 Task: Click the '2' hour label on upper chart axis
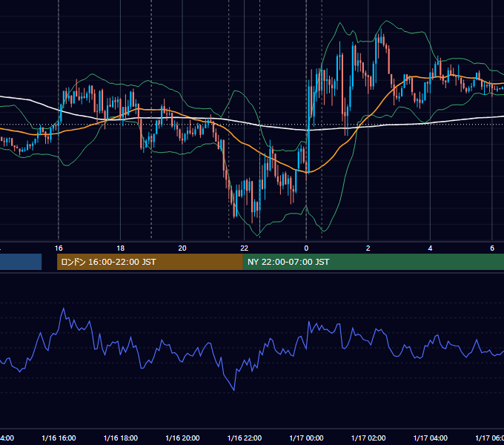[368, 248]
